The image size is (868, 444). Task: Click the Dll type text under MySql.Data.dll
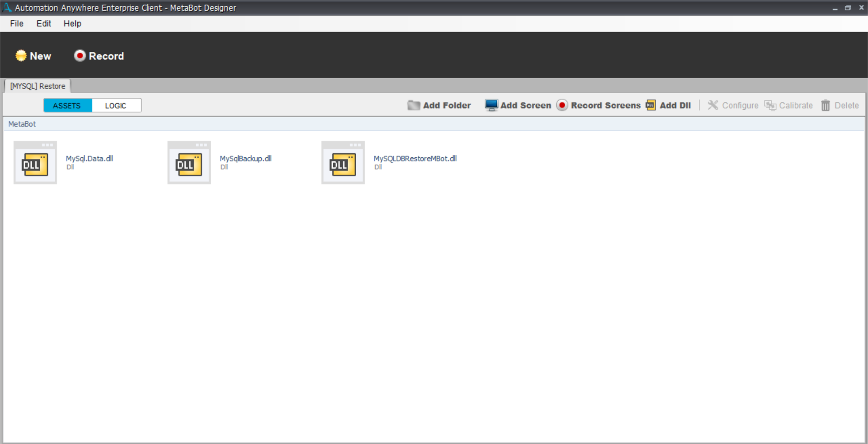click(71, 167)
